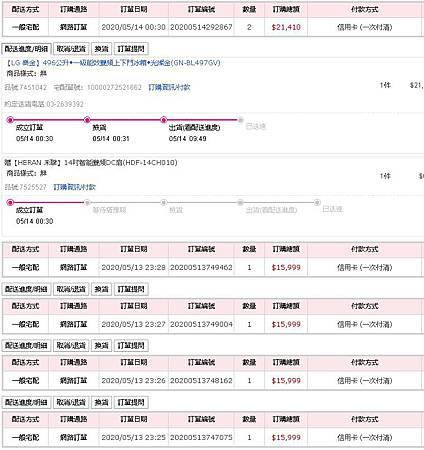Open 訂單提問 tab for order 20200514292867
This screenshot has height=450, width=424.
pos(131,49)
